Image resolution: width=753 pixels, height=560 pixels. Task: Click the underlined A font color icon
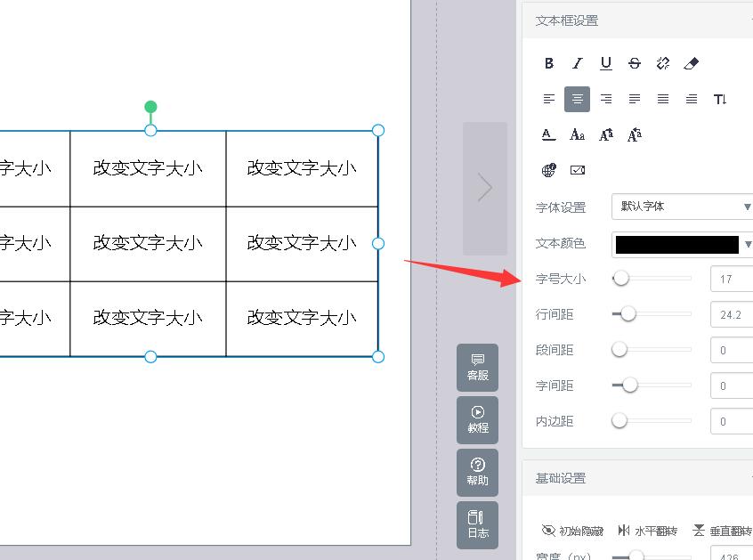548,135
